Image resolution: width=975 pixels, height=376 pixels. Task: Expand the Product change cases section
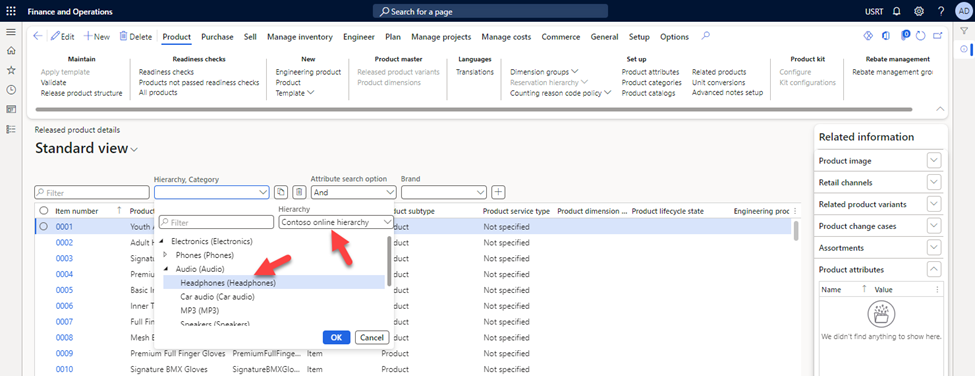point(933,226)
